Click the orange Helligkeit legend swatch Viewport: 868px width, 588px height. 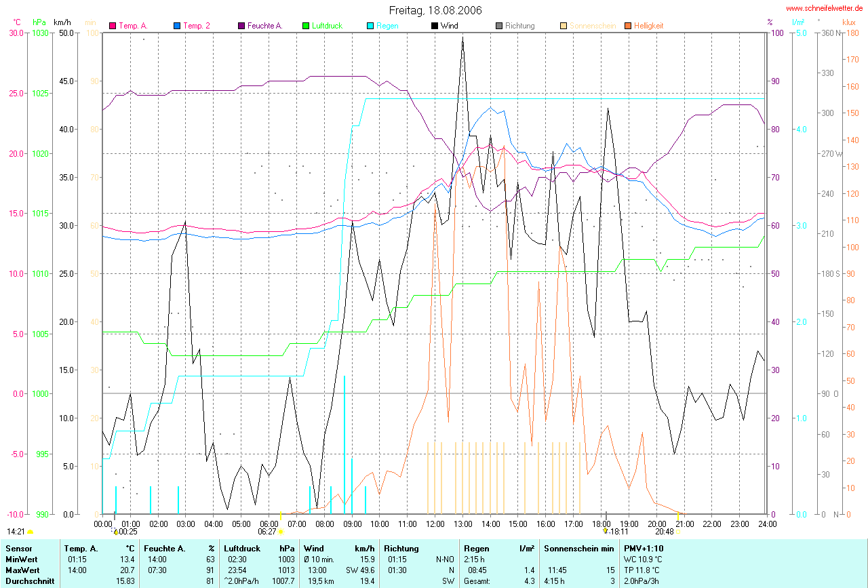click(628, 26)
